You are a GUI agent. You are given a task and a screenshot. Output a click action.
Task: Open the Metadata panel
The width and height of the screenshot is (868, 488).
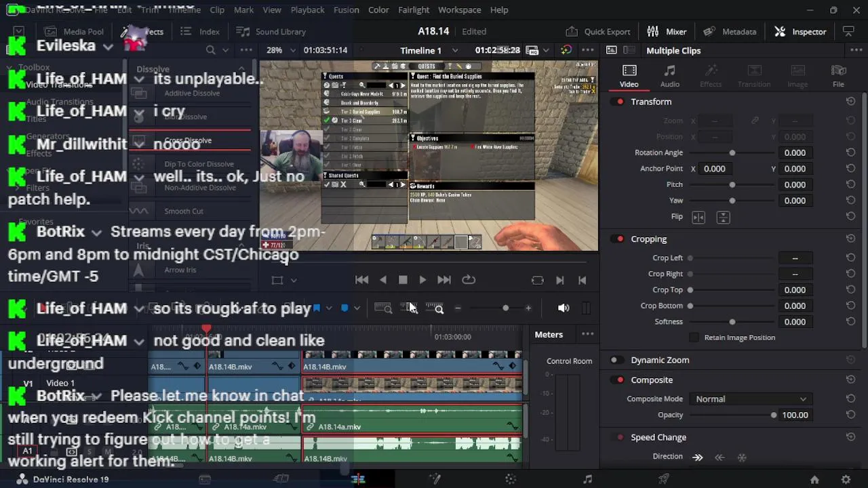pos(730,31)
